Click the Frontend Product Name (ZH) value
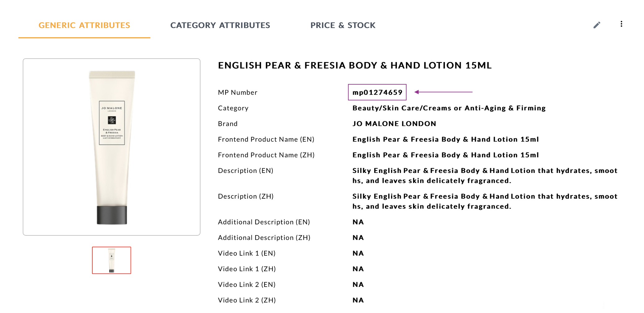 tap(445, 155)
